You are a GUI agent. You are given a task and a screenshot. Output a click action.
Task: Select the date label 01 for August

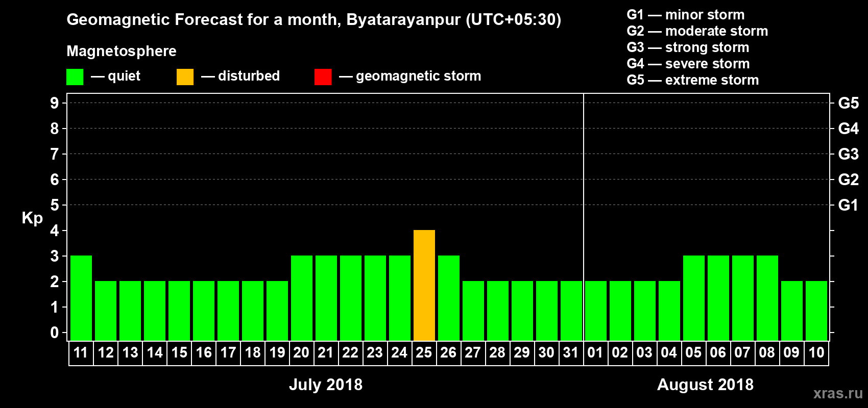(x=595, y=353)
